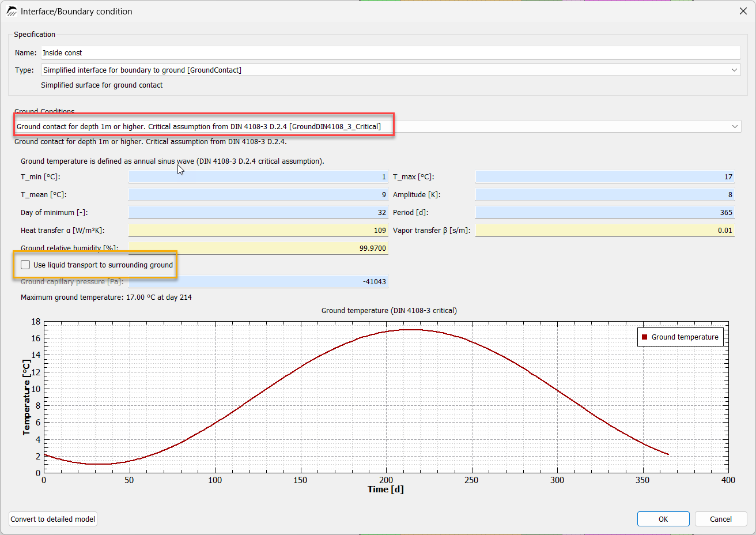Click the T_max value field

coord(605,177)
